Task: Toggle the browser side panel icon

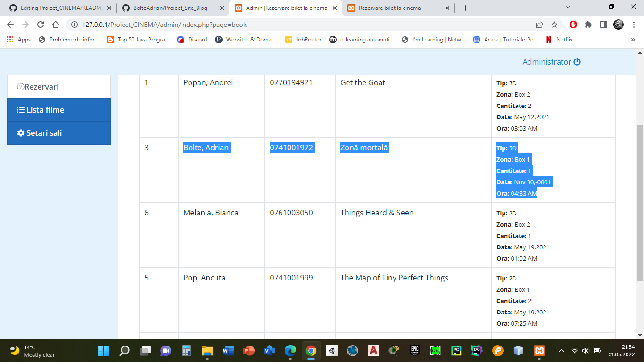Action: (x=603, y=25)
